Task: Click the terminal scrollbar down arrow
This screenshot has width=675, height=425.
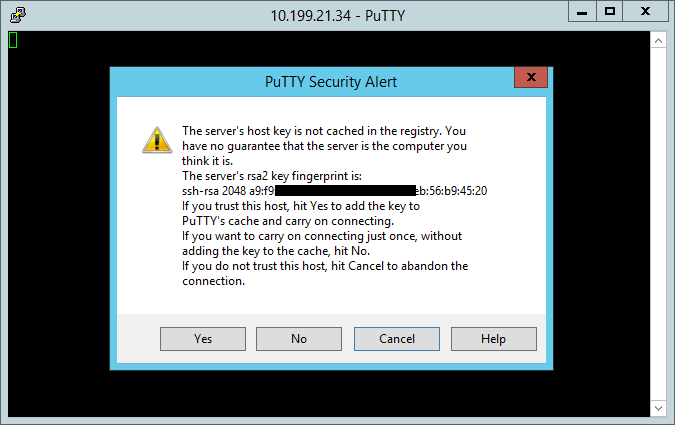Action: click(x=658, y=408)
